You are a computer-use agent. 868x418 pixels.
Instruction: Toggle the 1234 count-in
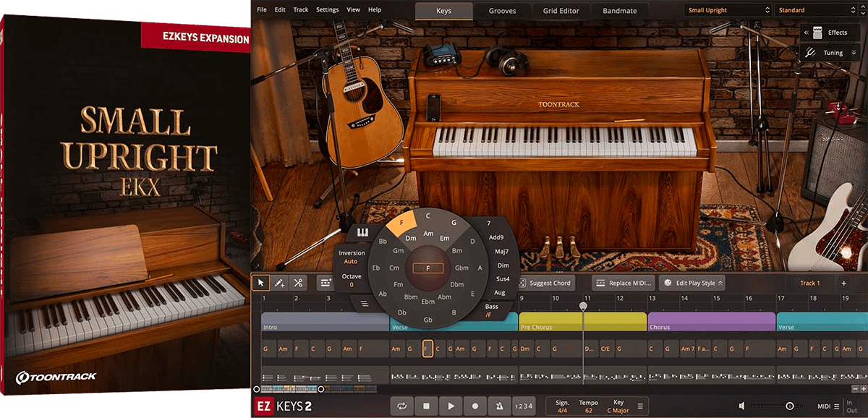tap(524, 406)
